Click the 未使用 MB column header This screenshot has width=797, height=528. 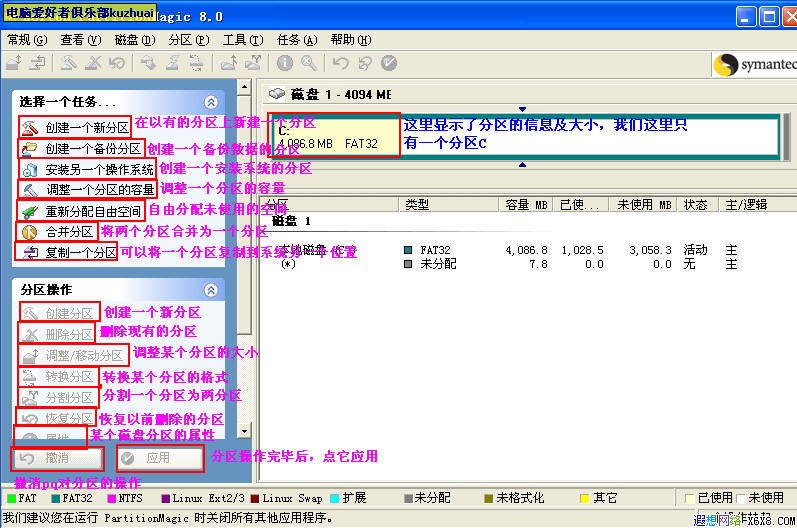(643, 204)
